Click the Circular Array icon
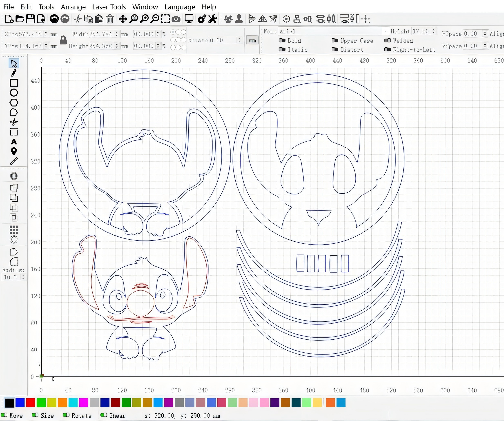The width and height of the screenshot is (504, 421). coord(14,239)
